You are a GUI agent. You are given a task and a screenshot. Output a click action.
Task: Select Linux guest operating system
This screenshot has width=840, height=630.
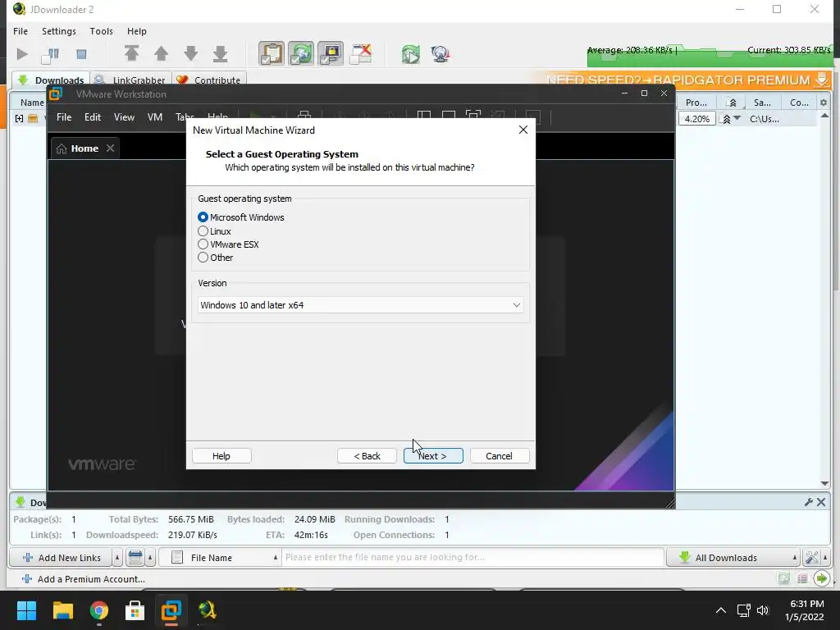pyautogui.click(x=214, y=231)
